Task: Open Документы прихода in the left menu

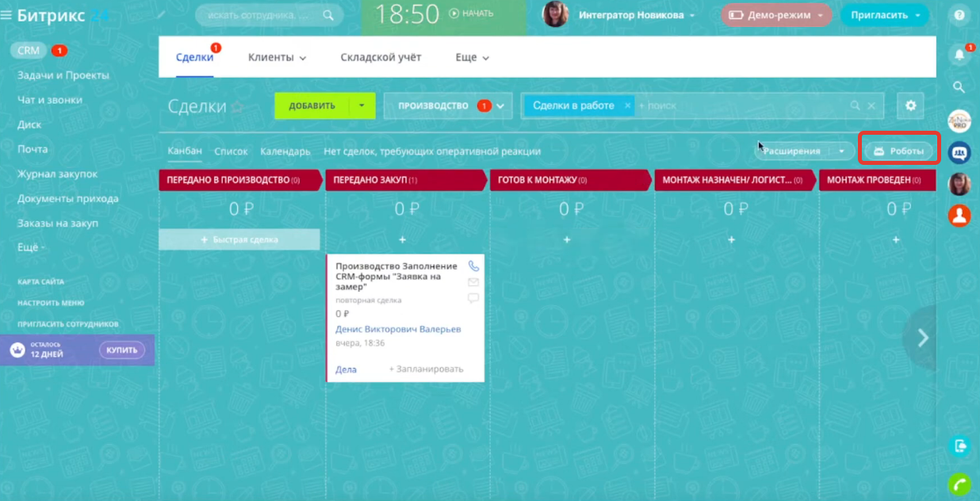Action: point(68,198)
